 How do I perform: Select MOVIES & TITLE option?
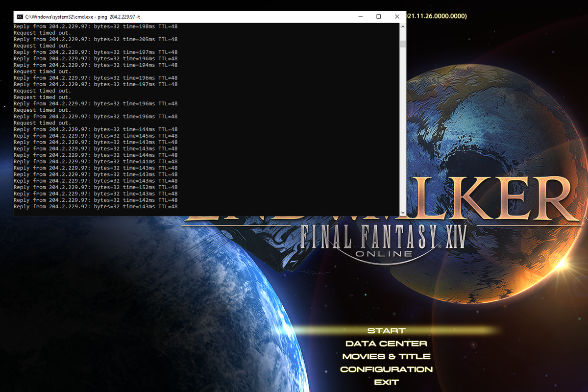[x=386, y=356]
